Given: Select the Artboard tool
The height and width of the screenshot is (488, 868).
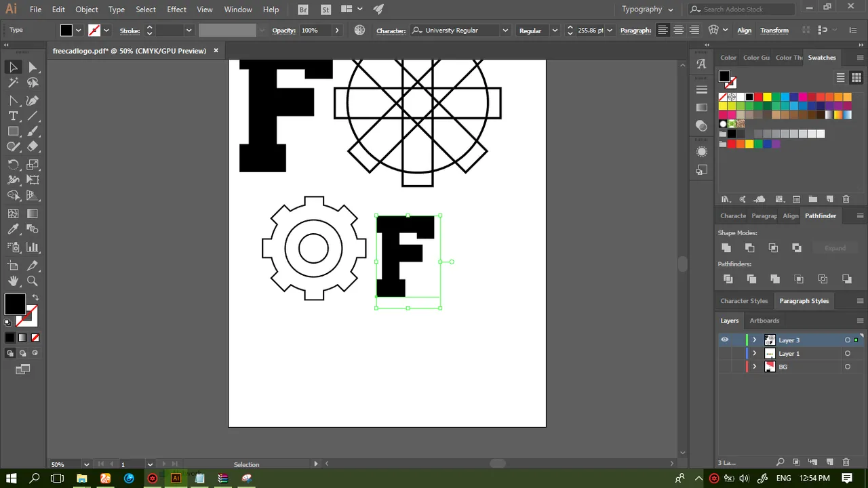Looking at the screenshot, I should pyautogui.click(x=13, y=266).
